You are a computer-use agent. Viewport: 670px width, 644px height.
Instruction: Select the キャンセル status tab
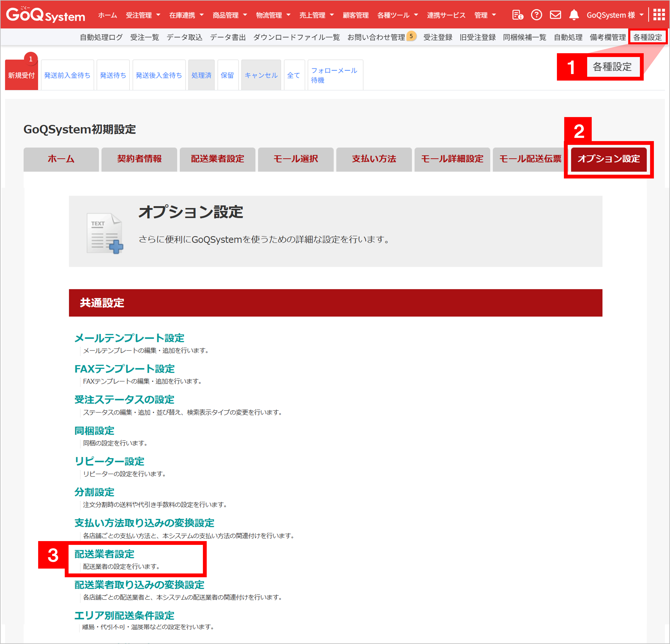point(261,75)
